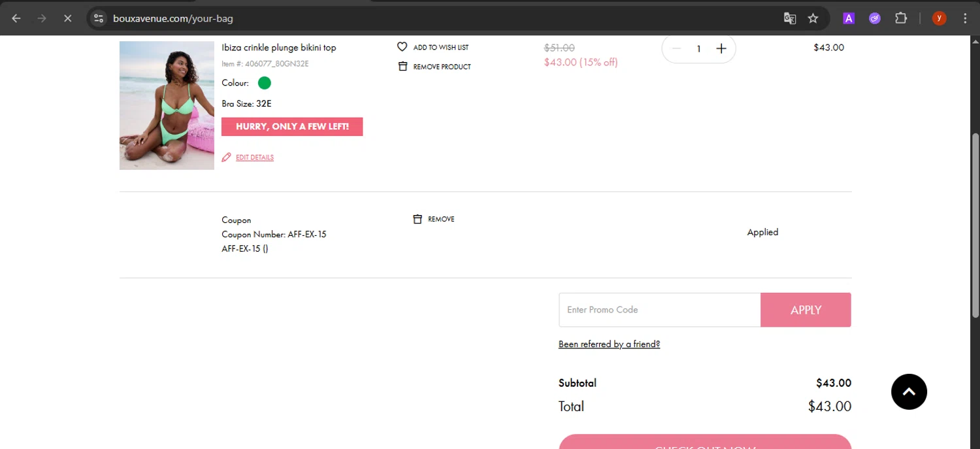
Task: Click the trash icon beside Remove Product
Action: (402, 66)
